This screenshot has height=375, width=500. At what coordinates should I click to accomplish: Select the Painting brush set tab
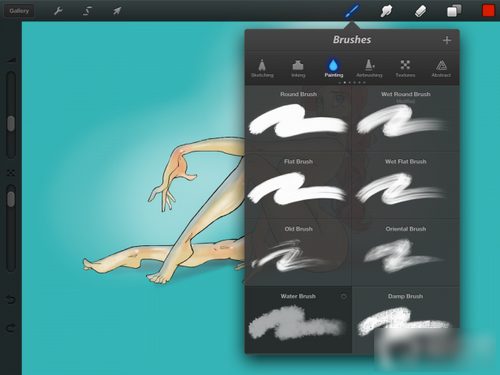click(x=334, y=68)
